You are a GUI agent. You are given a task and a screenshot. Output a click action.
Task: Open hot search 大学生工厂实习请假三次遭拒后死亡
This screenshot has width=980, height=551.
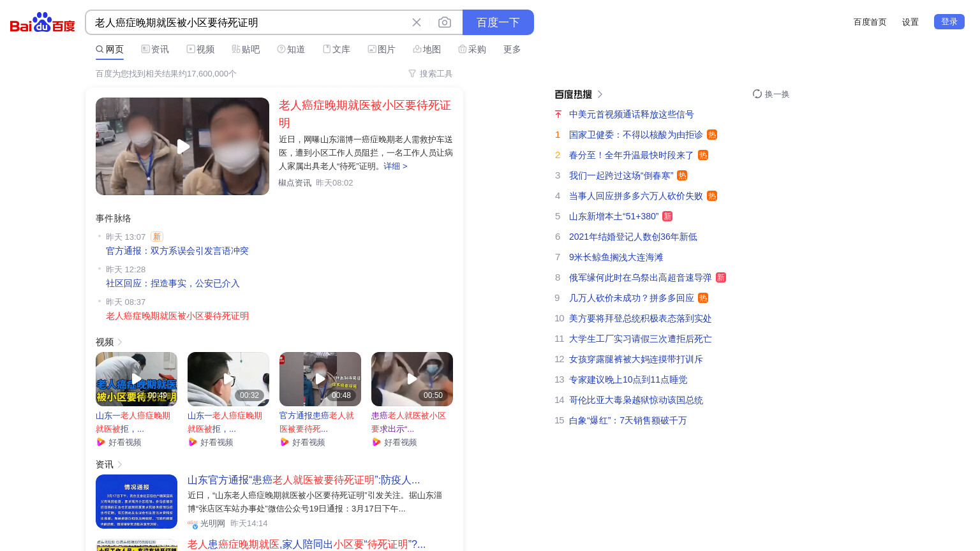click(x=641, y=339)
